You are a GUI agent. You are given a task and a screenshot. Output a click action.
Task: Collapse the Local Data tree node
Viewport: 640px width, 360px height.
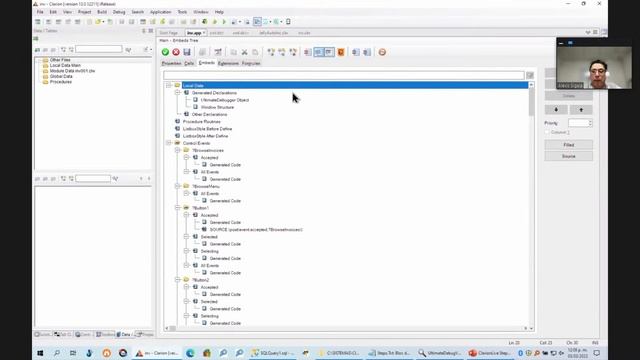point(168,85)
